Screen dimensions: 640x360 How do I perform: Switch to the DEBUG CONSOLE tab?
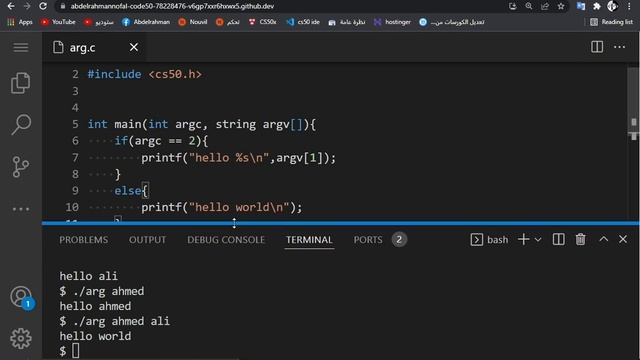[x=226, y=240]
